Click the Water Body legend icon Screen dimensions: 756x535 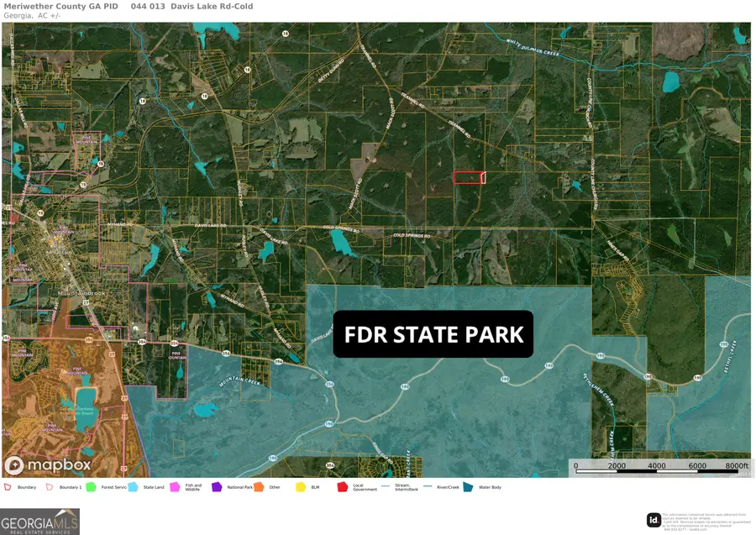pos(470,486)
